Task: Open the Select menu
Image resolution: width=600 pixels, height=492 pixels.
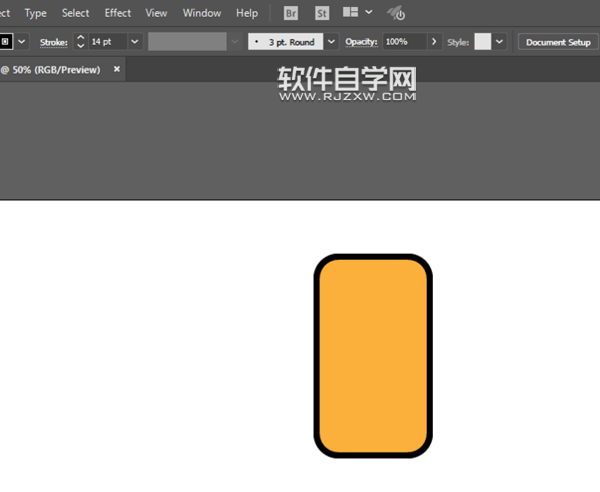Action: point(75,13)
